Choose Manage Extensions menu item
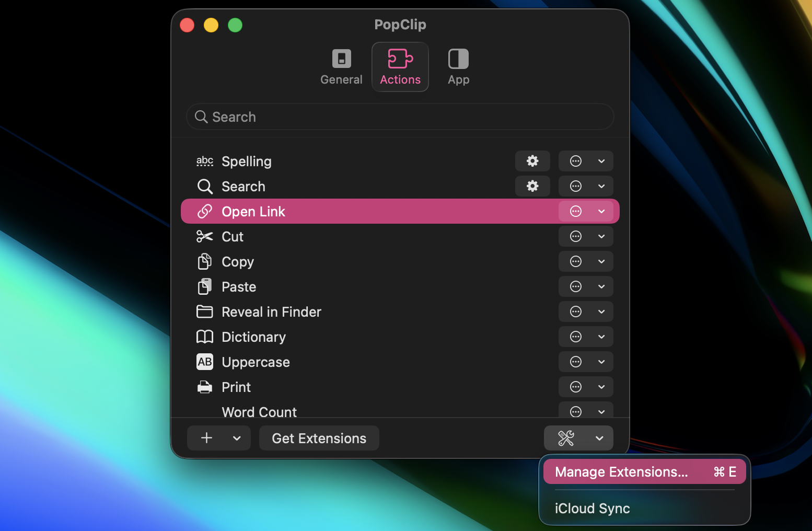 (645, 472)
